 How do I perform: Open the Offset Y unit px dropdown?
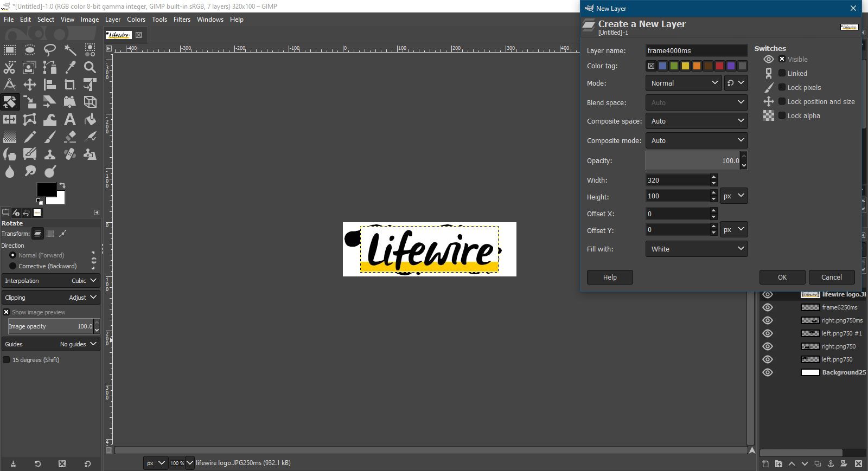click(734, 229)
